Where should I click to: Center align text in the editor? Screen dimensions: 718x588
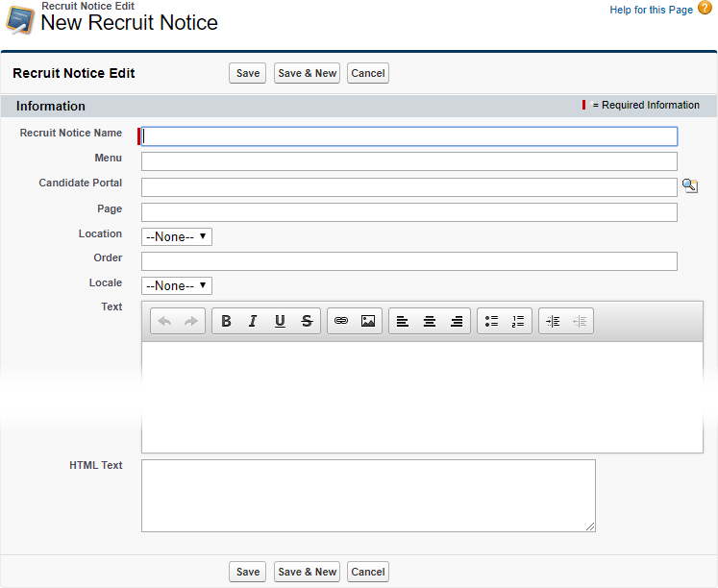(430, 321)
